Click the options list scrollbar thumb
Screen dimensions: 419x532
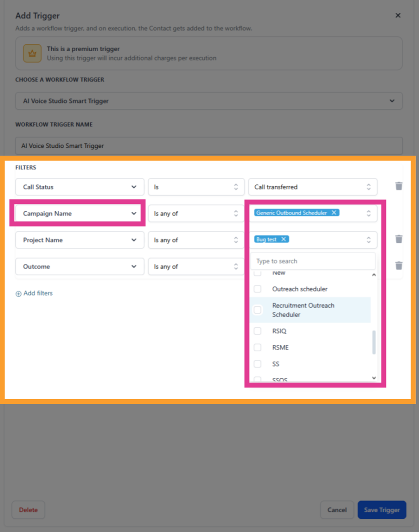pos(374,342)
